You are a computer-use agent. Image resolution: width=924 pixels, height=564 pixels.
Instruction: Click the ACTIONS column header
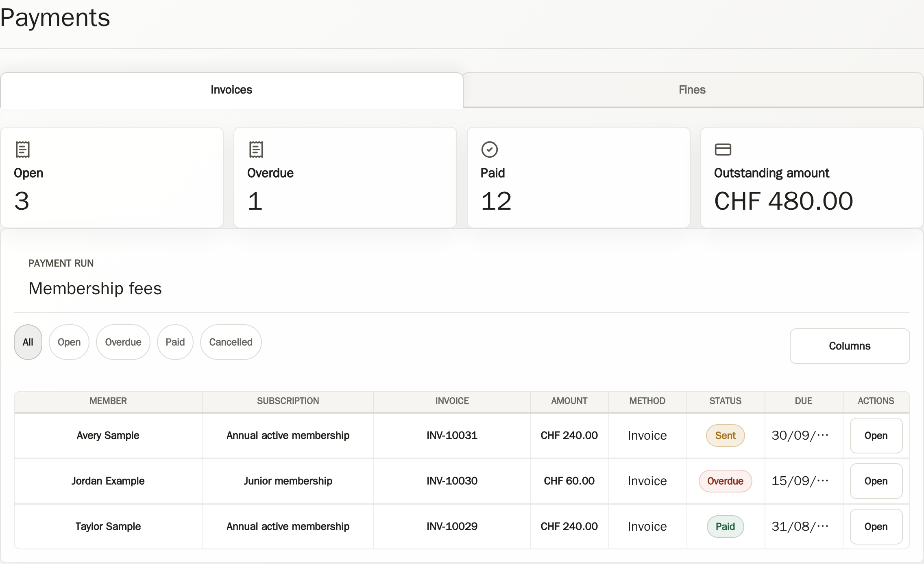point(876,401)
